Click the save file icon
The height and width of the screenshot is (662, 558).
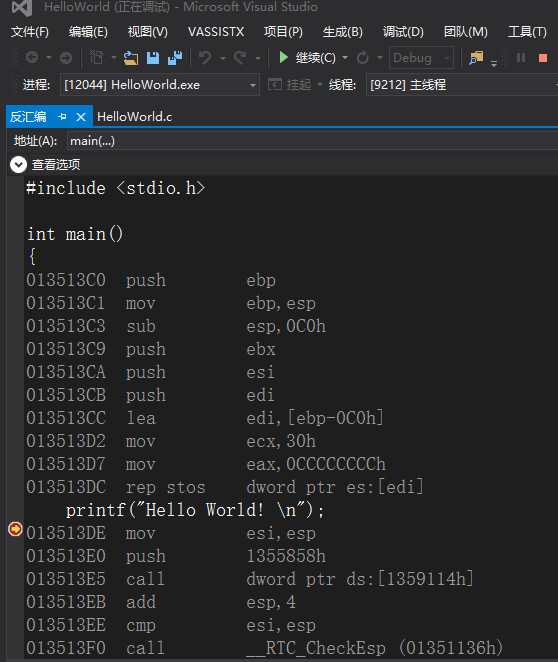point(152,57)
